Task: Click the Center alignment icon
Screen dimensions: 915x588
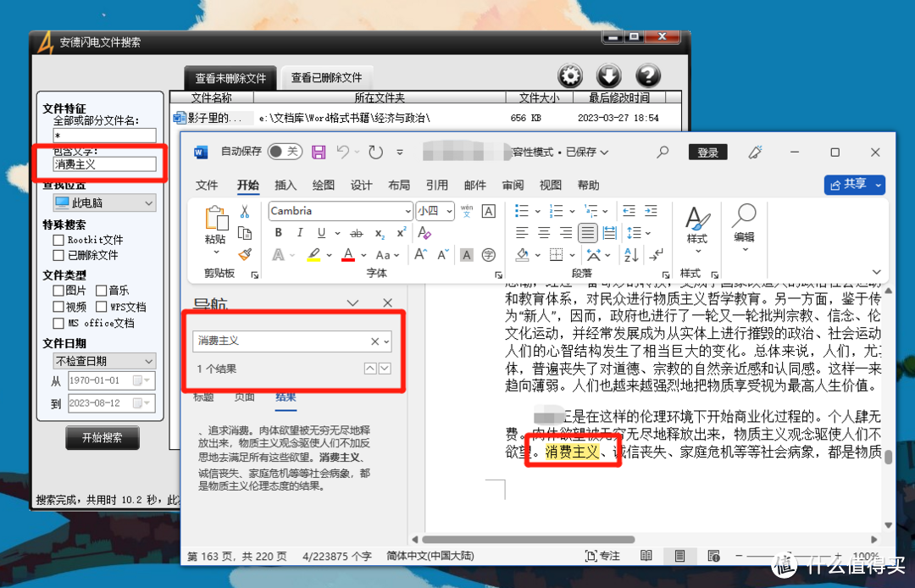Action: pos(544,233)
